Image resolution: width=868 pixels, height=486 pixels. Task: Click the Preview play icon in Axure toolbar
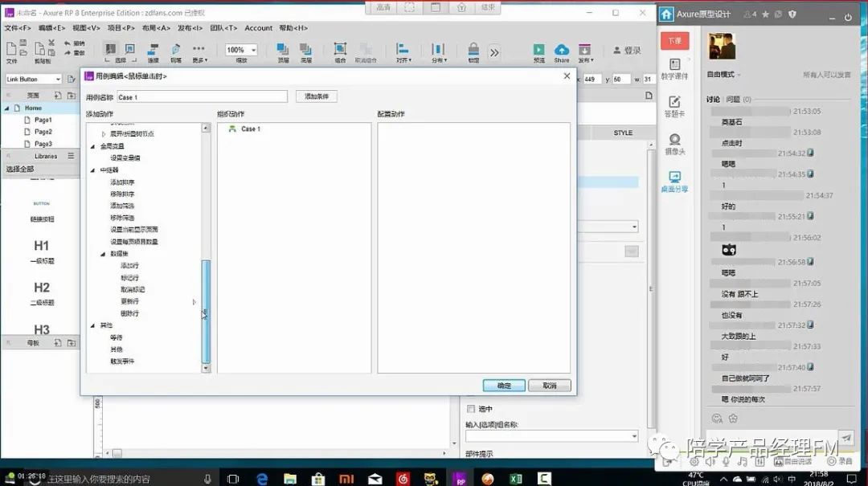pos(538,50)
